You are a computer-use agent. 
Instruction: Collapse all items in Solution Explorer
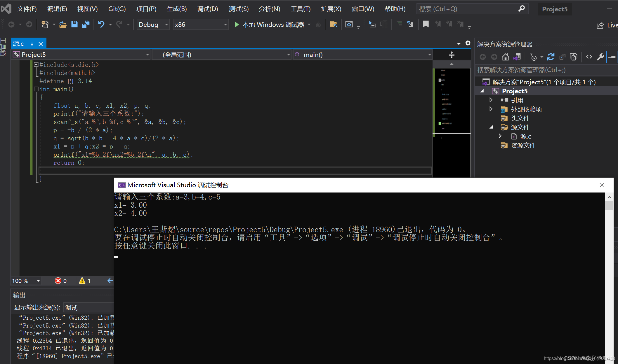(562, 57)
